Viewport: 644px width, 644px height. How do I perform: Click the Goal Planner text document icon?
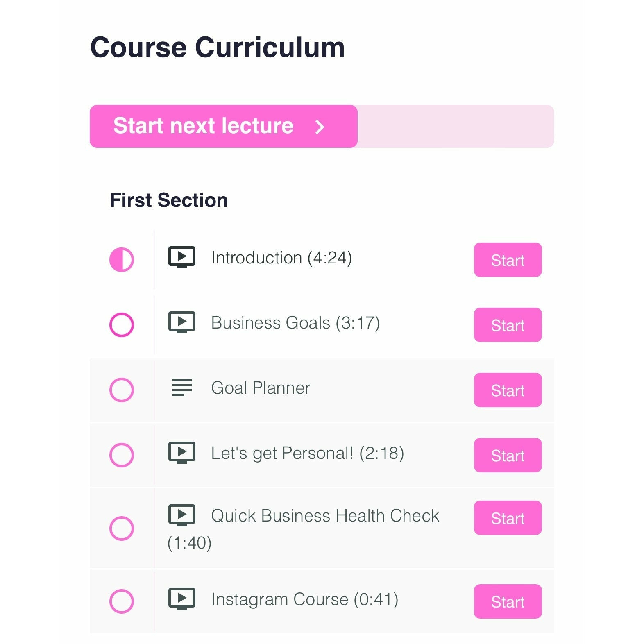(181, 388)
